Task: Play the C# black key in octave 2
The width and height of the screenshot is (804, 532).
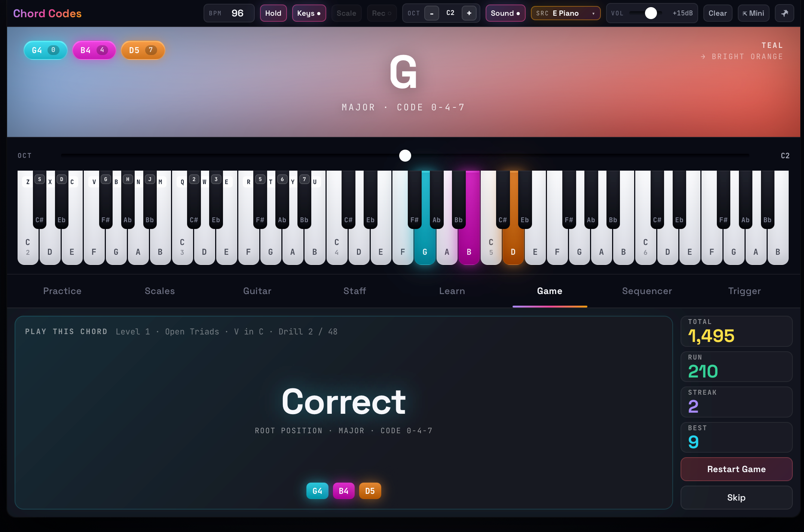Action: 39,200
